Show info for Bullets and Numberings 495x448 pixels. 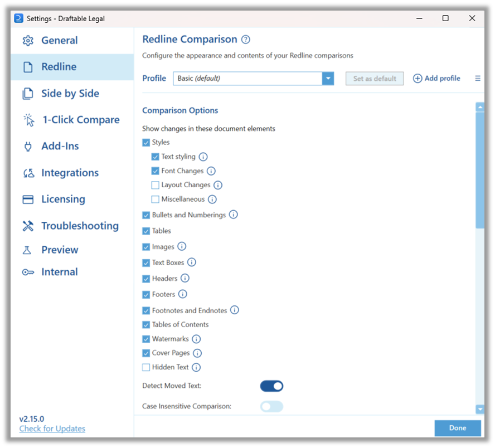[x=234, y=215]
